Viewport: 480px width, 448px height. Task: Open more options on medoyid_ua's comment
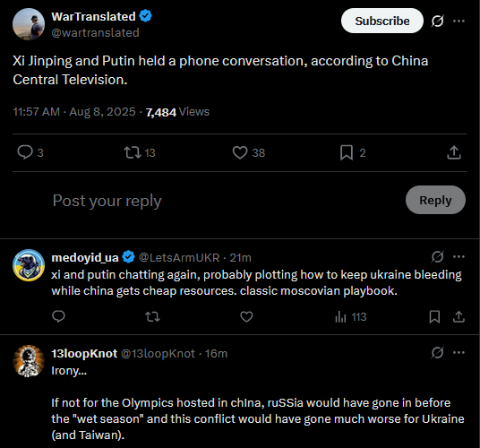459,256
